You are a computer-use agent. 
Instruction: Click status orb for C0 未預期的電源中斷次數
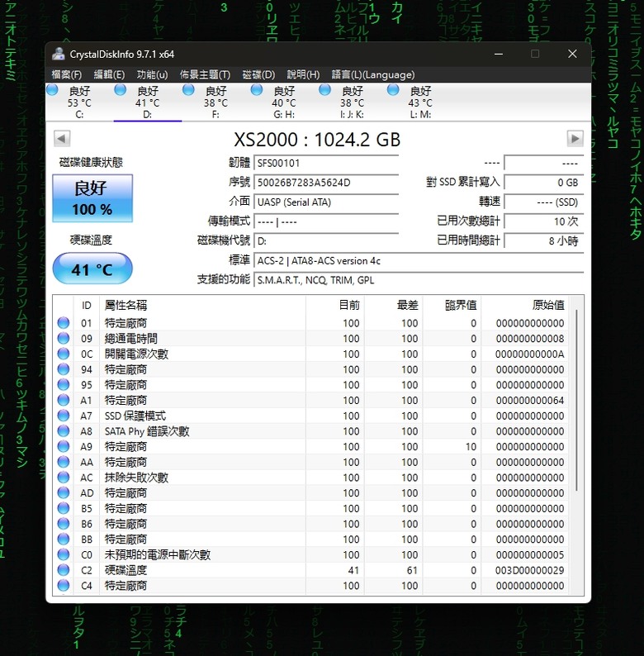(64, 554)
